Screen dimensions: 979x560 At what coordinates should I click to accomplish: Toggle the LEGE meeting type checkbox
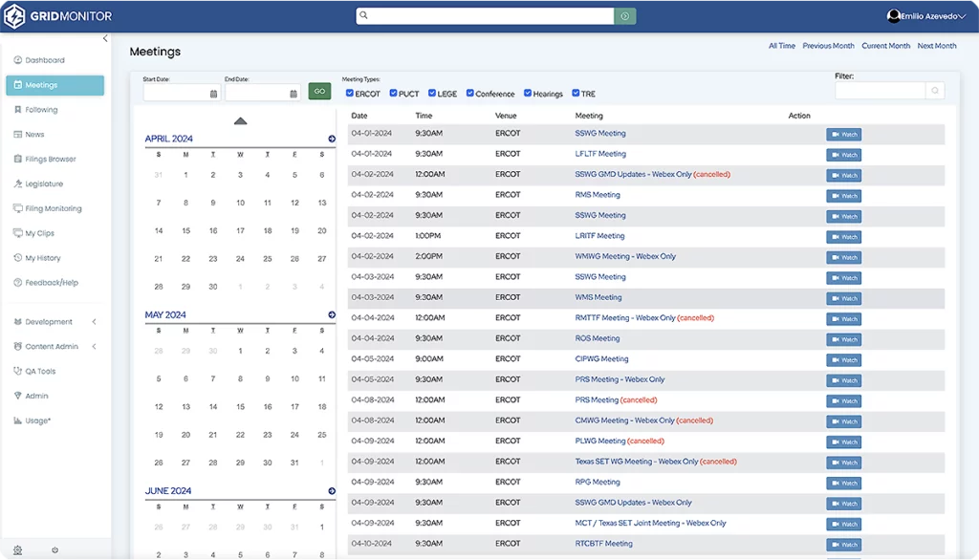[x=432, y=93]
